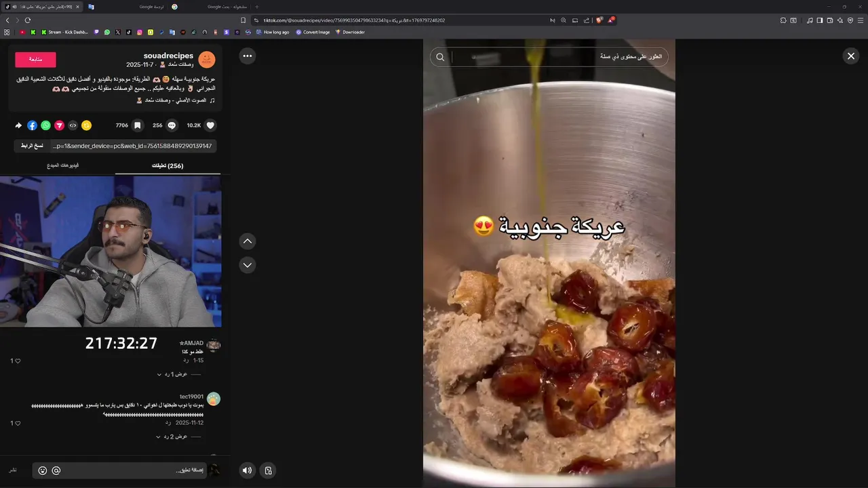Open the apps grid icon in bookmarks bar

7,32
